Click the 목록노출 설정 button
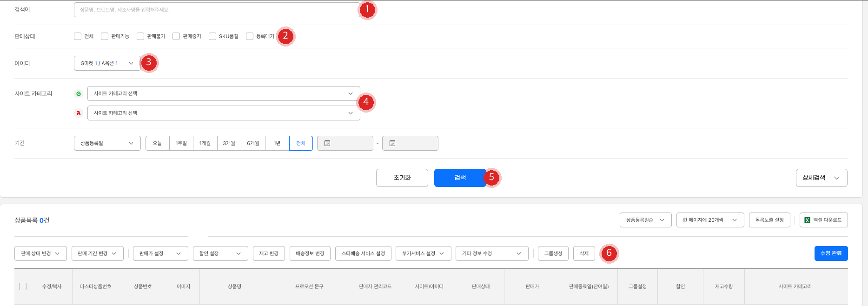The image size is (868, 306). click(x=769, y=220)
